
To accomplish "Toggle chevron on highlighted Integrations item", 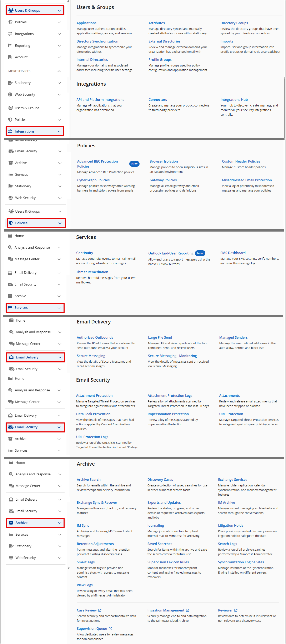I will click(x=59, y=132).
